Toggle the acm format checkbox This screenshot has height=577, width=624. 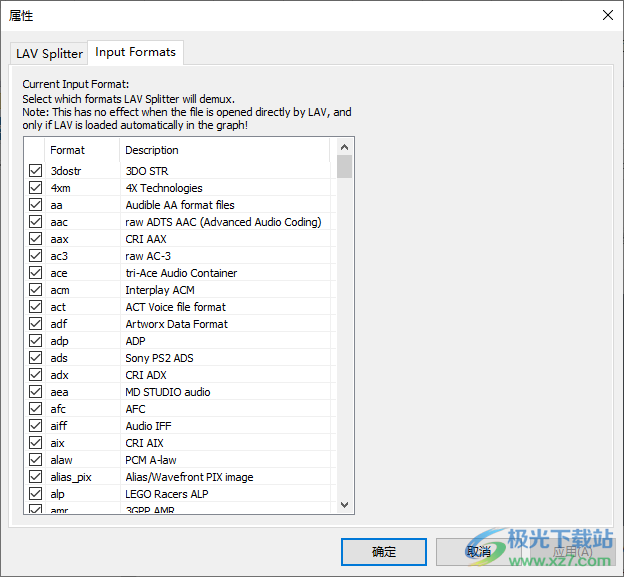tap(35, 290)
